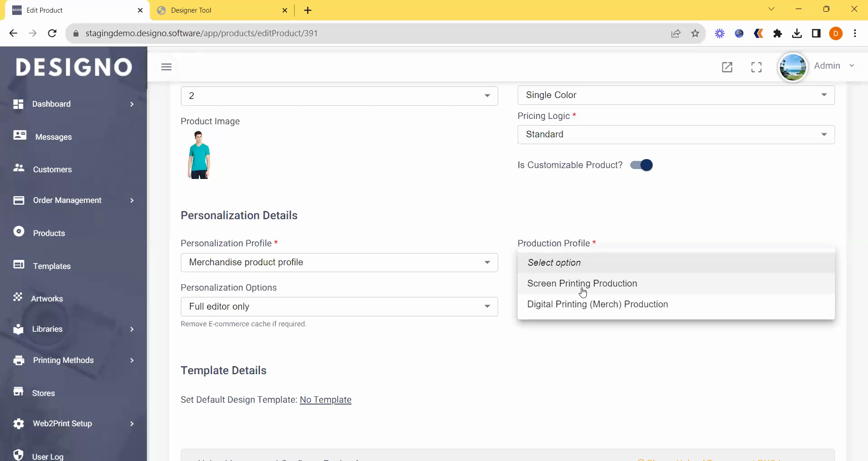Click the No Template link

[325, 400]
